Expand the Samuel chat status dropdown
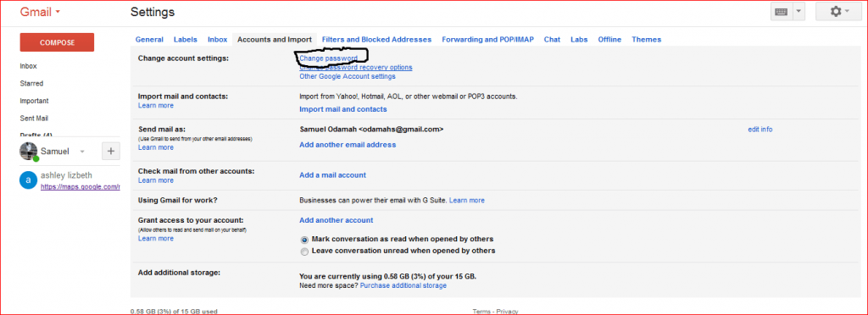The image size is (868, 315). coord(82,152)
